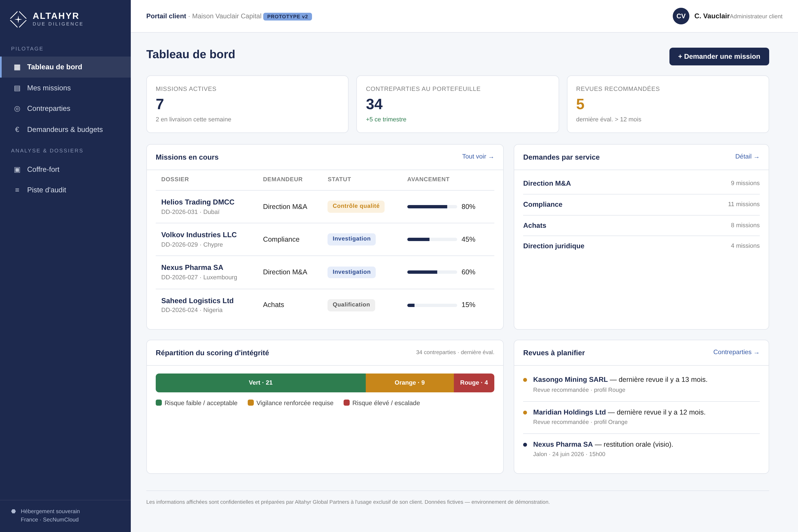Select Compliance service row with 11 missions
Screen dimensions: 798x532
pyautogui.click(x=641, y=204)
